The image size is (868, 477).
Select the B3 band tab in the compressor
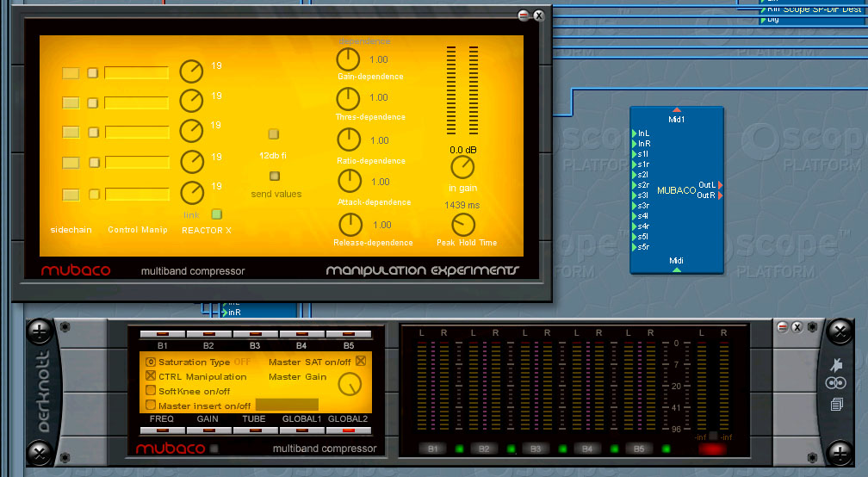(x=255, y=334)
